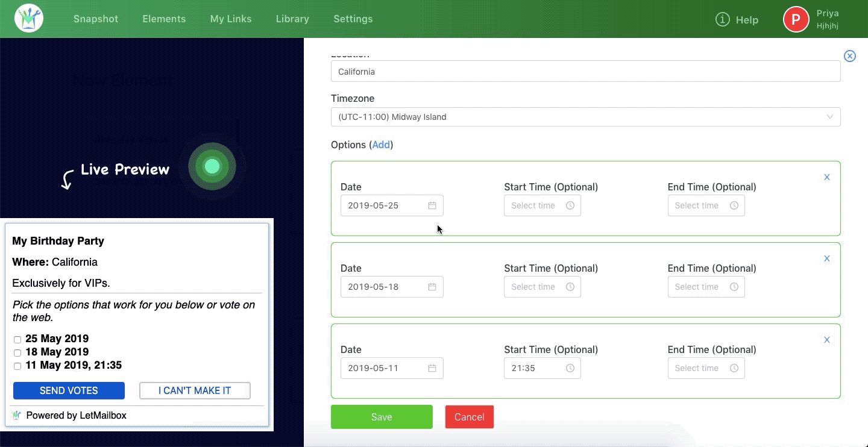Open calendar icon for 2019-05-11 date

tap(432, 368)
